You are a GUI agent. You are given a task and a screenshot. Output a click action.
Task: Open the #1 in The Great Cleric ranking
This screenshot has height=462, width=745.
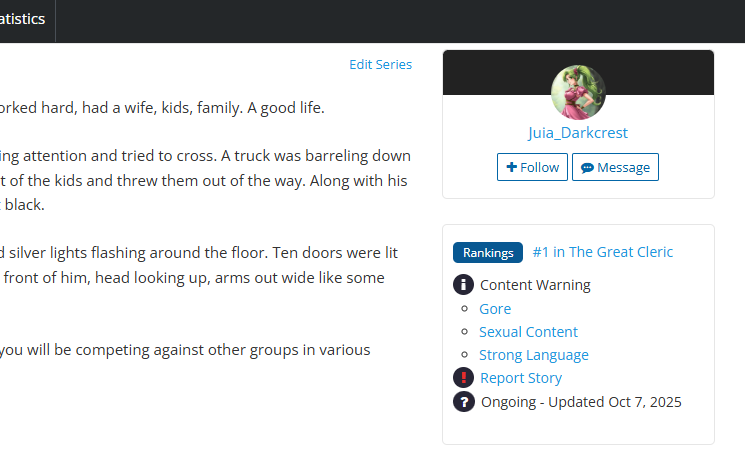603,252
